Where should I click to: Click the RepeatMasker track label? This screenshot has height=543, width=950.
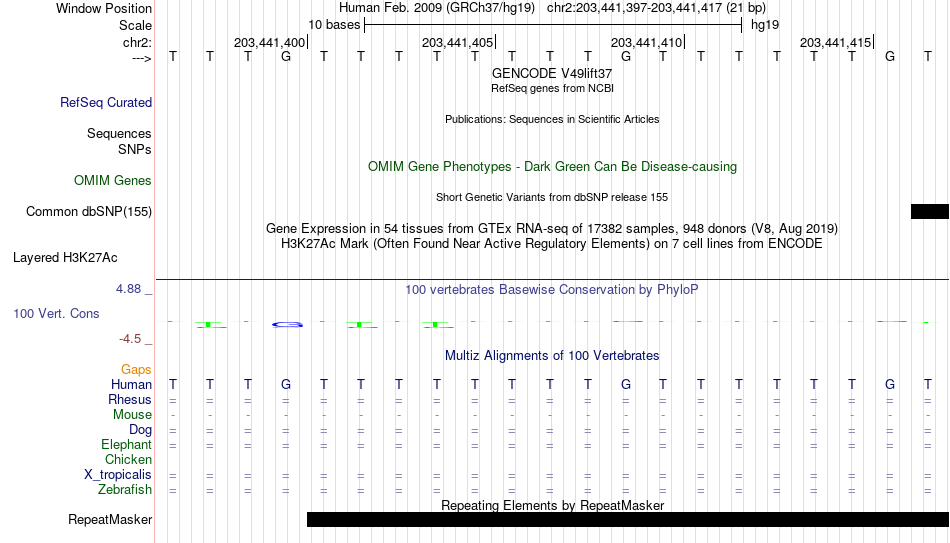[110, 519]
